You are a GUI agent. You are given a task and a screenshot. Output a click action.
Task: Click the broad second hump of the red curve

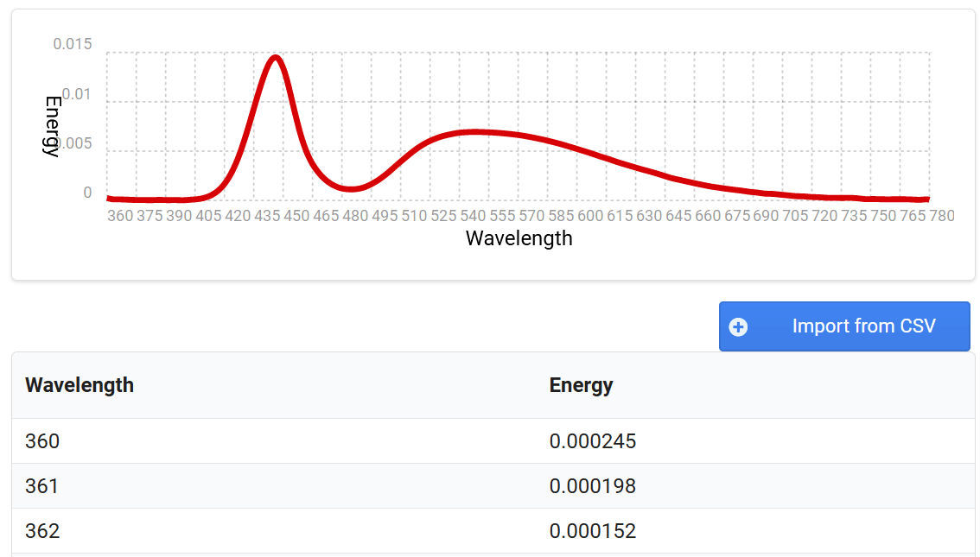(x=474, y=132)
